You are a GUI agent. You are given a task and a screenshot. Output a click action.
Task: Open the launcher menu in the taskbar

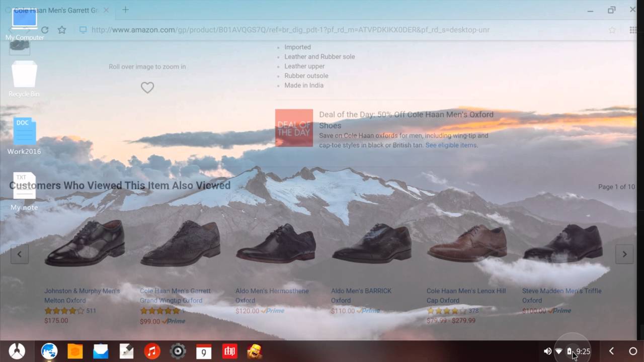[17, 351]
